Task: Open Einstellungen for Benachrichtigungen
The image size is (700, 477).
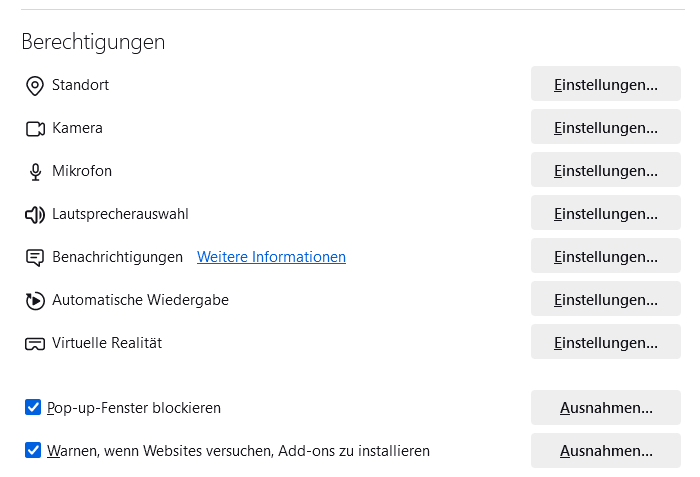Action: pyautogui.click(x=606, y=255)
